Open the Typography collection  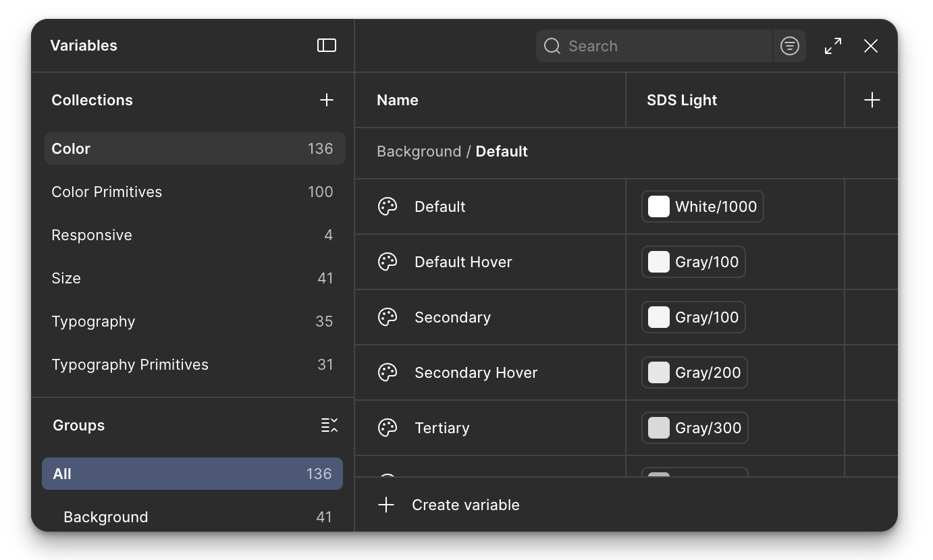[x=93, y=321]
